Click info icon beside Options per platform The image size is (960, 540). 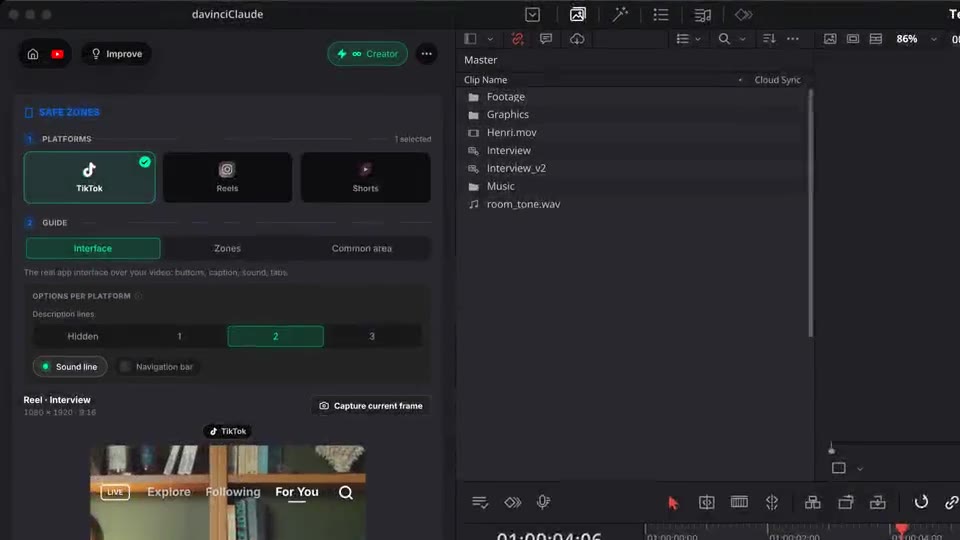138,296
